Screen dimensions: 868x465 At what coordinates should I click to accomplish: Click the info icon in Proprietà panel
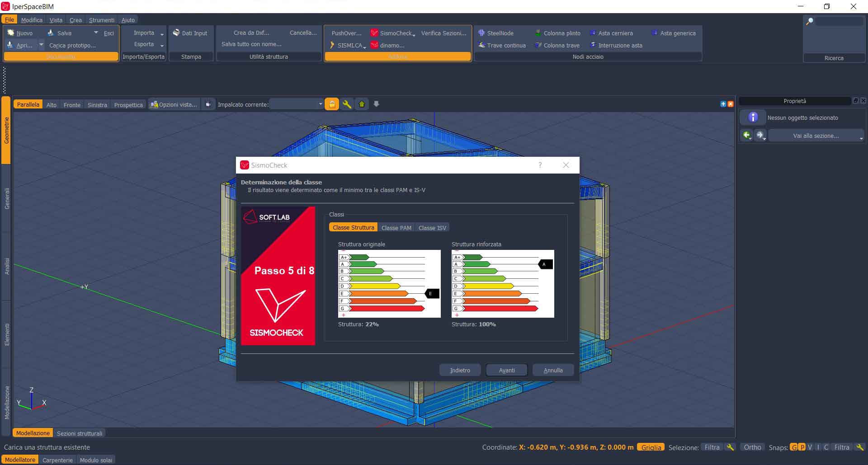[x=753, y=117]
